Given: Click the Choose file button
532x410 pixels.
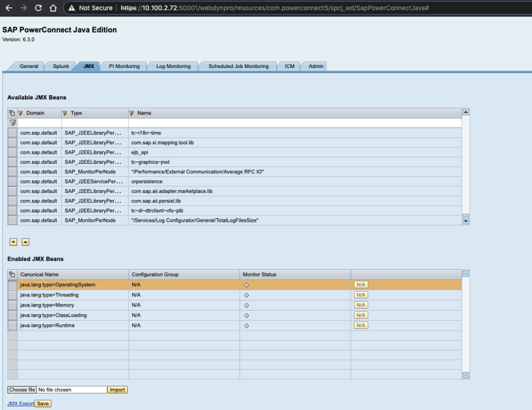Looking at the screenshot, I should point(22,390).
